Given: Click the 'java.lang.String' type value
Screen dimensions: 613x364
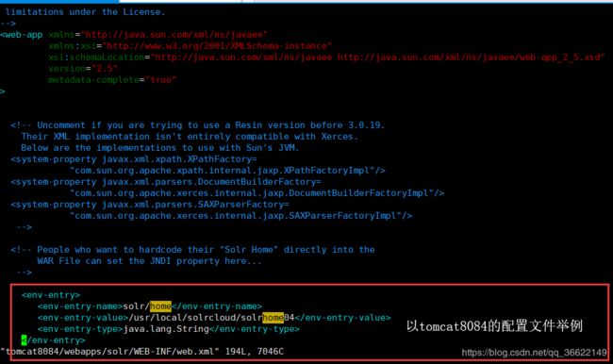Looking at the screenshot, I should pyautogui.click(x=166, y=329).
